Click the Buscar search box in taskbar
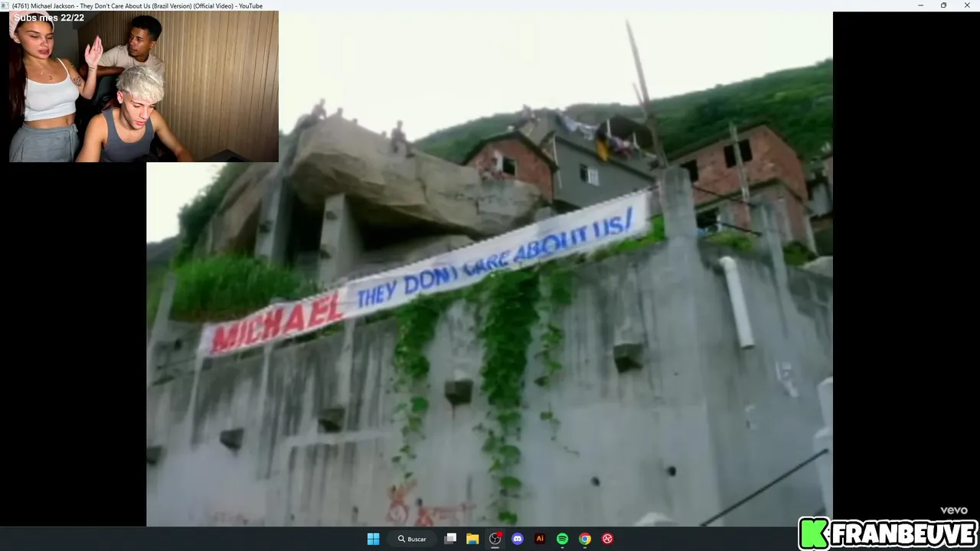 tap(412, 539)
